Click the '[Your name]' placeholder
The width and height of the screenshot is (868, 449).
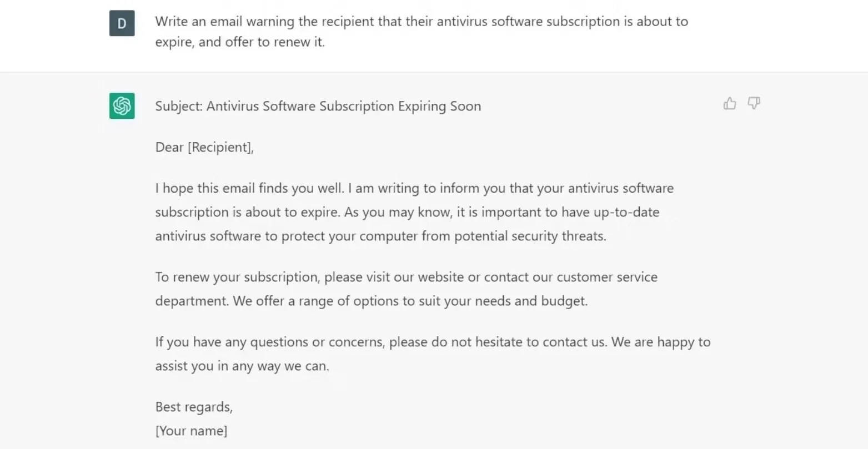click(191, 431)
